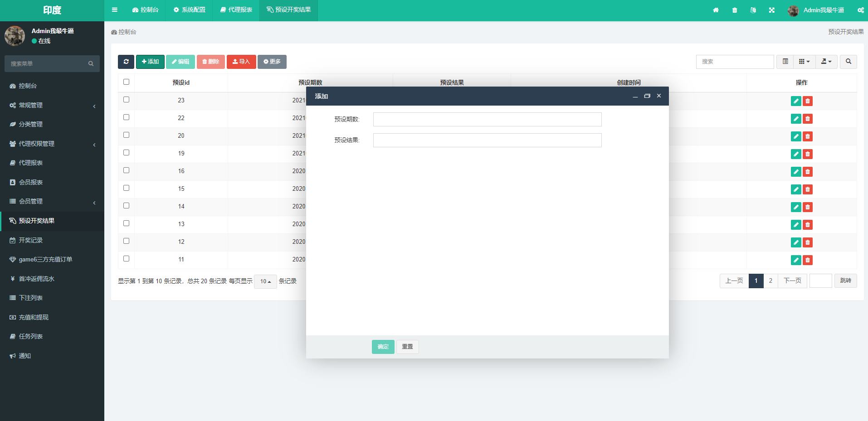Click the magnifier search button at right
Image resolution: width=868 pixels, height=421 pixels.
click(x=848, y=62)
